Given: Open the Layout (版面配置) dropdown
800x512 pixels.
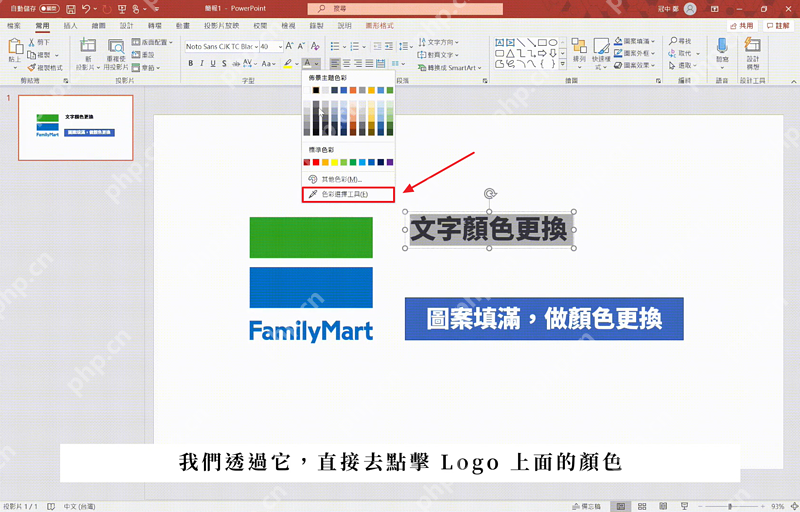Looking at the screenshot, I should pos(152,42).
